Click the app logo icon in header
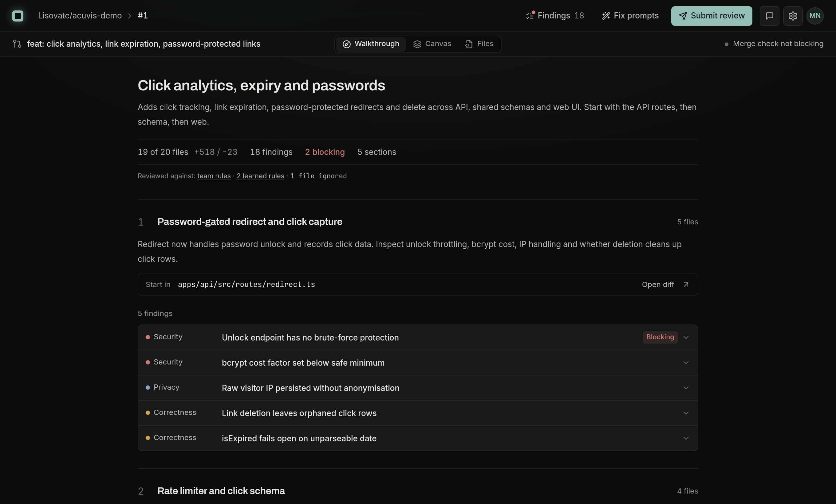The height and width of the screenshot is (504, 836). tap(18, 16)
